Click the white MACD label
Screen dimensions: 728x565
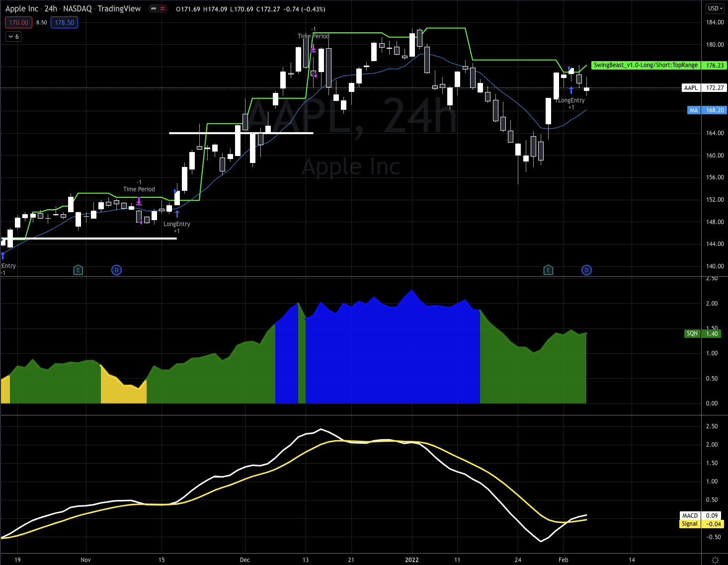pos(690,516)
